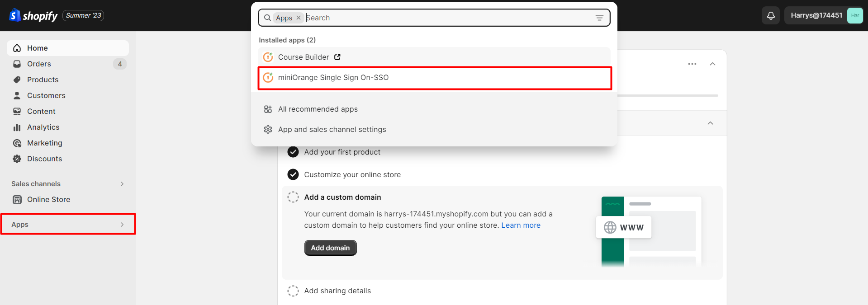Open Customers page
Screen dimensions: 868x305
pyautogui.click(x=68, y=95)
